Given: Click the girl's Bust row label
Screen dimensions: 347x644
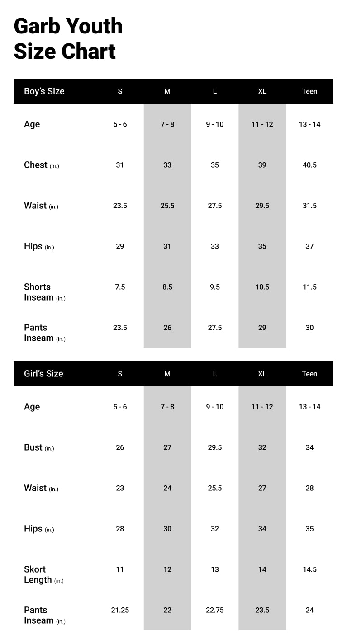Looking at the screenshot, I should (x=34, y=447).
